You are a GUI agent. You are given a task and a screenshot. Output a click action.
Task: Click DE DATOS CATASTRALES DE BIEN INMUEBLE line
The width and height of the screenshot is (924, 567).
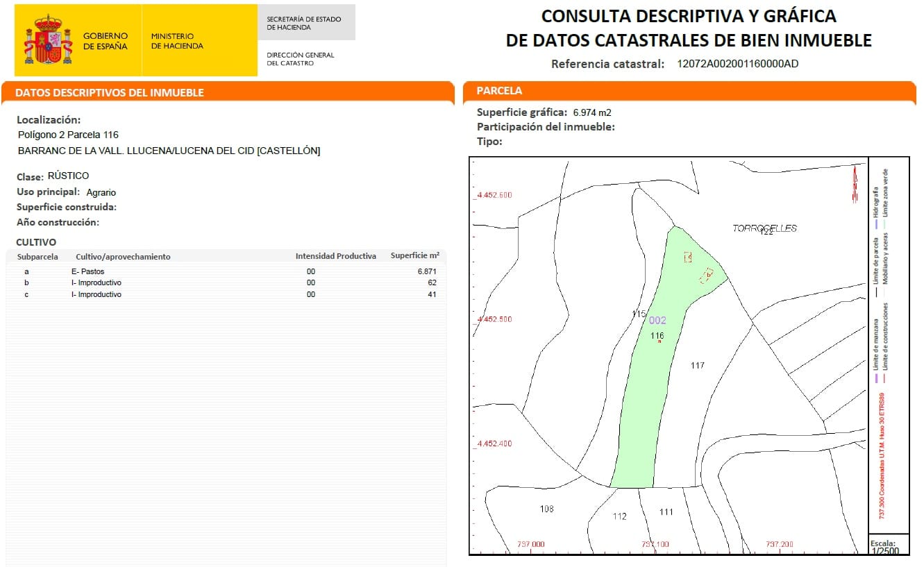tap(689, 40)
